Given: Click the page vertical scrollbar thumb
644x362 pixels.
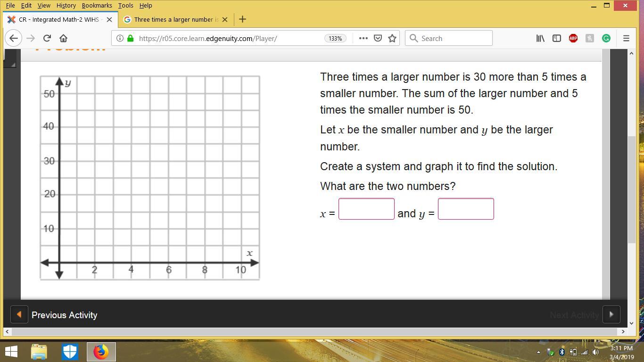Looking at the screenshot, I should (632, 189).
